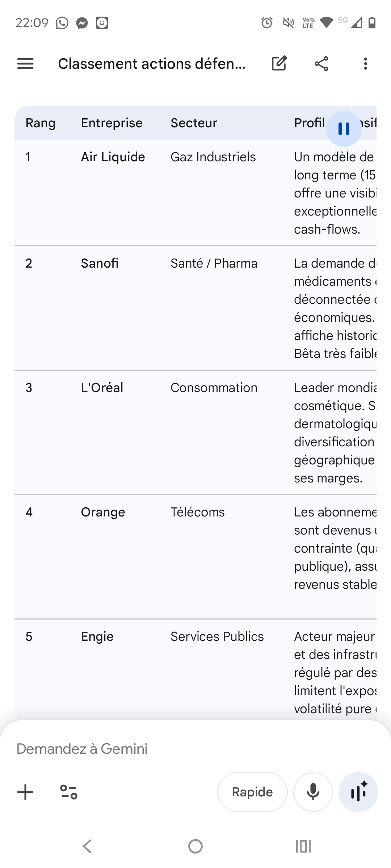Screen dimensions: 391x868
Task: Pause the audio read-aloud playback
Action: click(344, 129)
